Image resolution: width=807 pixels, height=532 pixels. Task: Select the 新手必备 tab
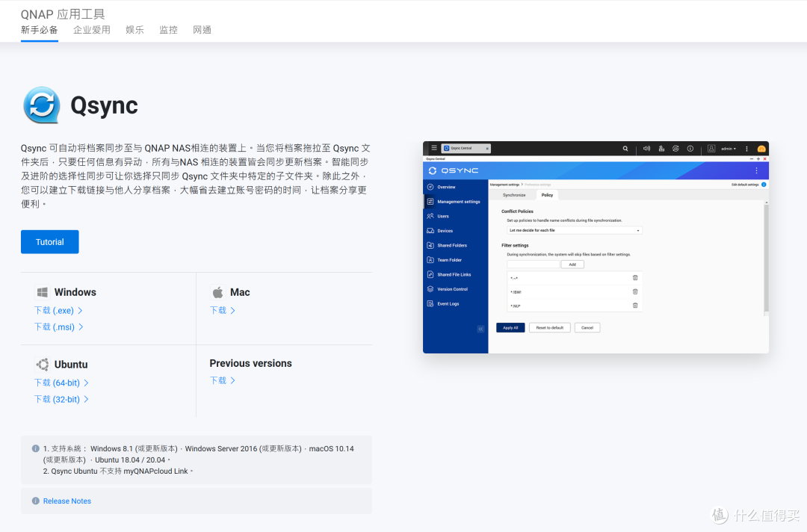(x=39, y=30)
